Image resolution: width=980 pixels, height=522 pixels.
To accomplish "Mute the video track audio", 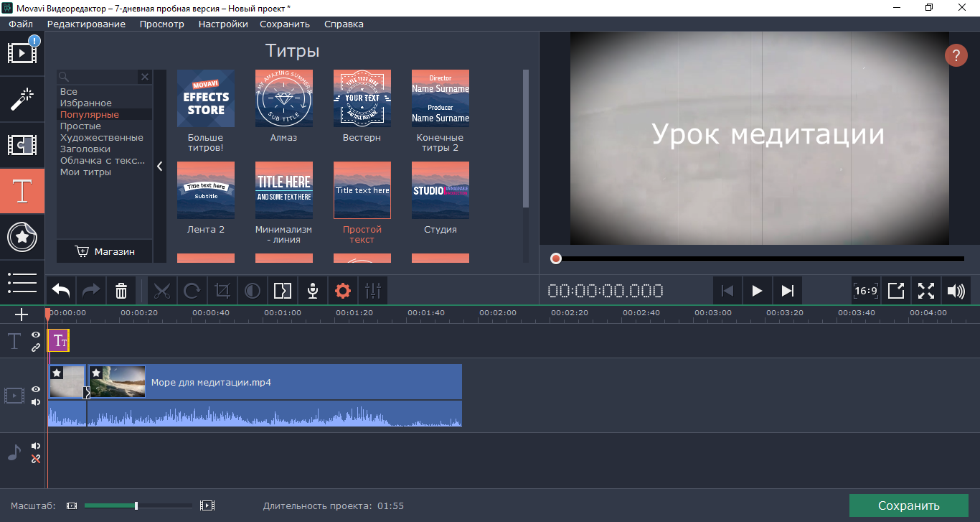I will click(36, 402).
